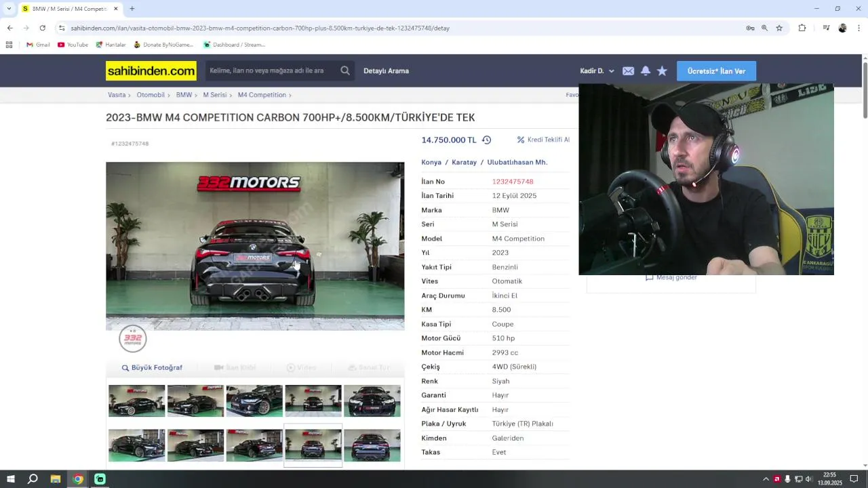Click the listing number 1232475748
Image resolution: width=868 pixels, height=488 pixels.
point(513,182)
